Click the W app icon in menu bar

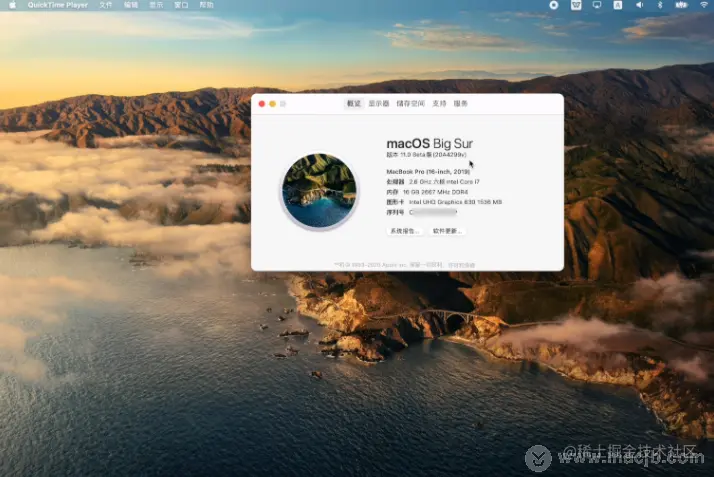click(576, 5)
